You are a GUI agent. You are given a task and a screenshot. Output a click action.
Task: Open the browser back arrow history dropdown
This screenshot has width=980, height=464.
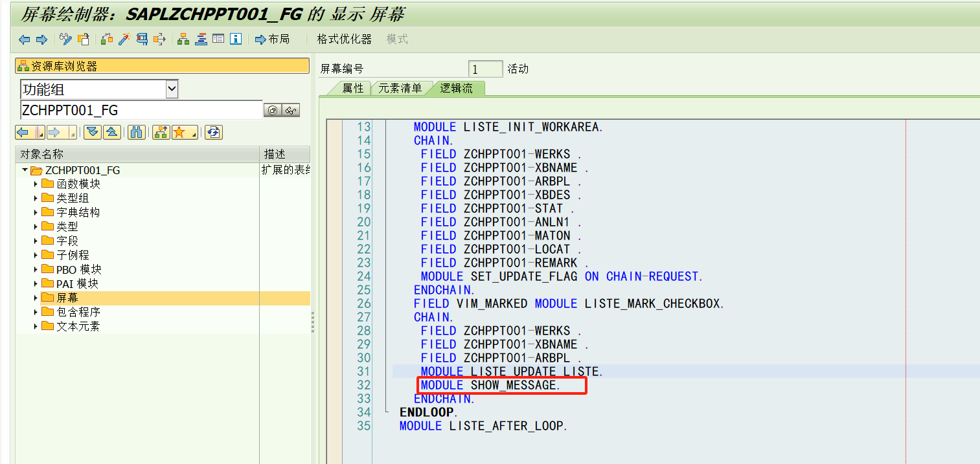point(41,133)
